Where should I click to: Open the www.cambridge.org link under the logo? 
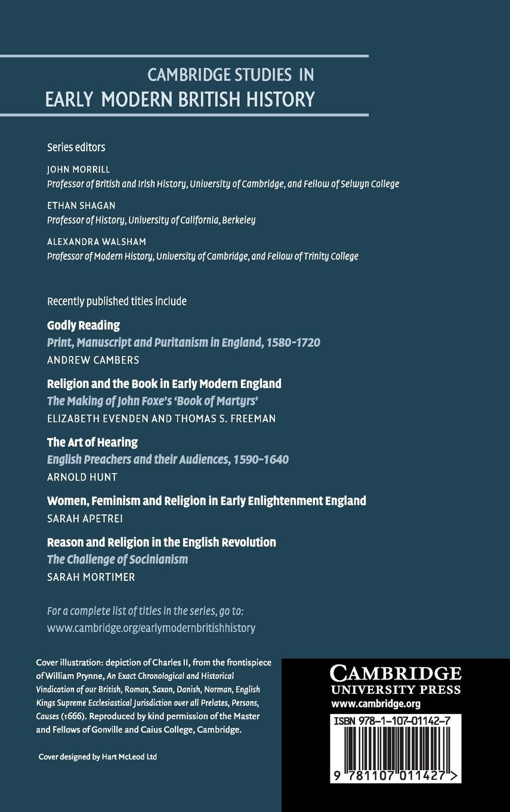point(376,703)
